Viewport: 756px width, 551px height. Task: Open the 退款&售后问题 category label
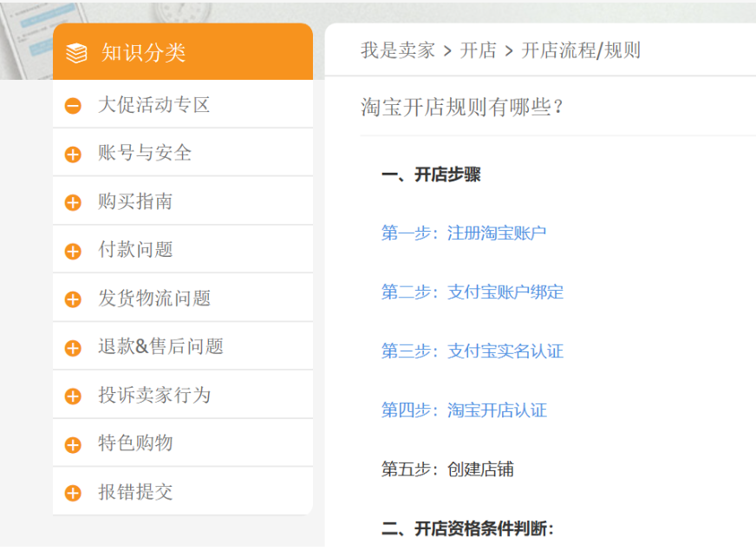point(161,346)
